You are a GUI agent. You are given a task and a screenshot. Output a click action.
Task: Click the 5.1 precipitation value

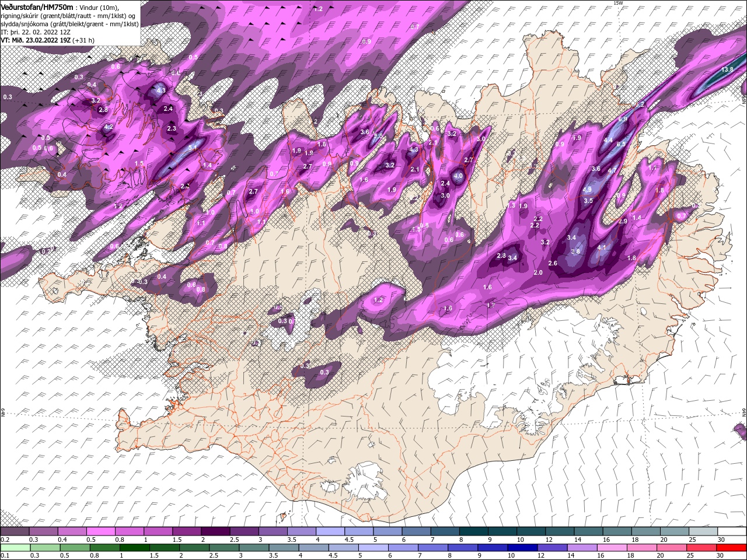193,148
